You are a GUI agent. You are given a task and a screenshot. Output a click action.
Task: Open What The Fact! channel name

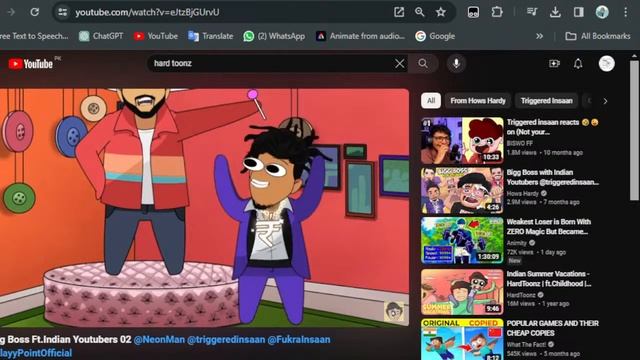pos(527,344)
